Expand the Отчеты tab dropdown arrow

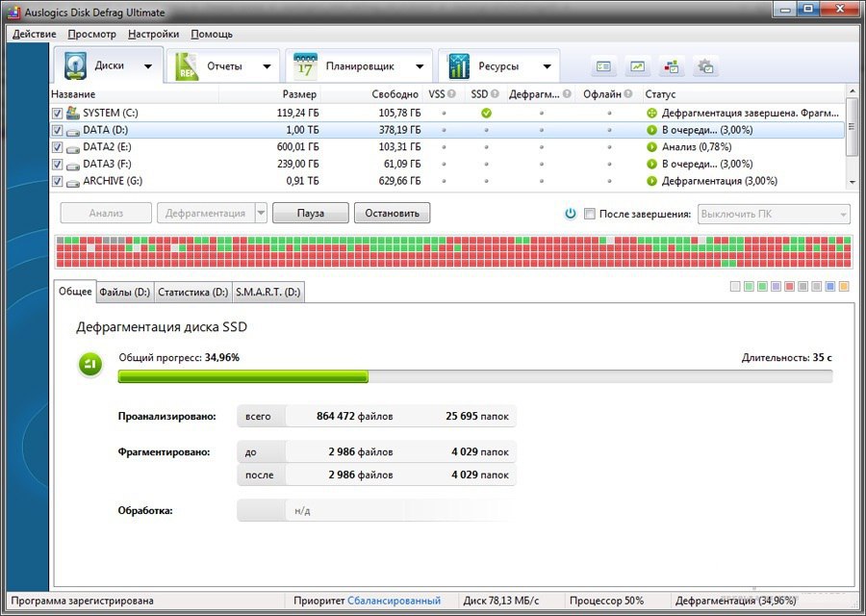pos(267,66)
